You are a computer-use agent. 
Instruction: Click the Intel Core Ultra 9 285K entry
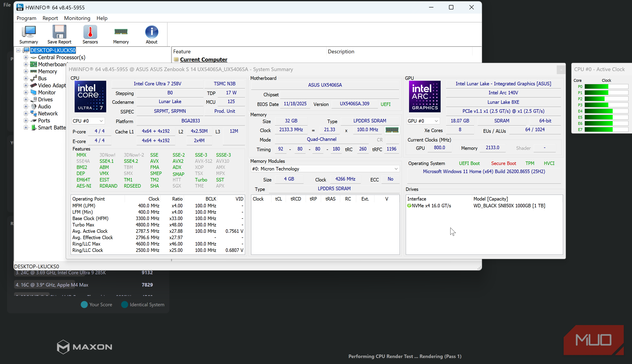tap(84, 273)
